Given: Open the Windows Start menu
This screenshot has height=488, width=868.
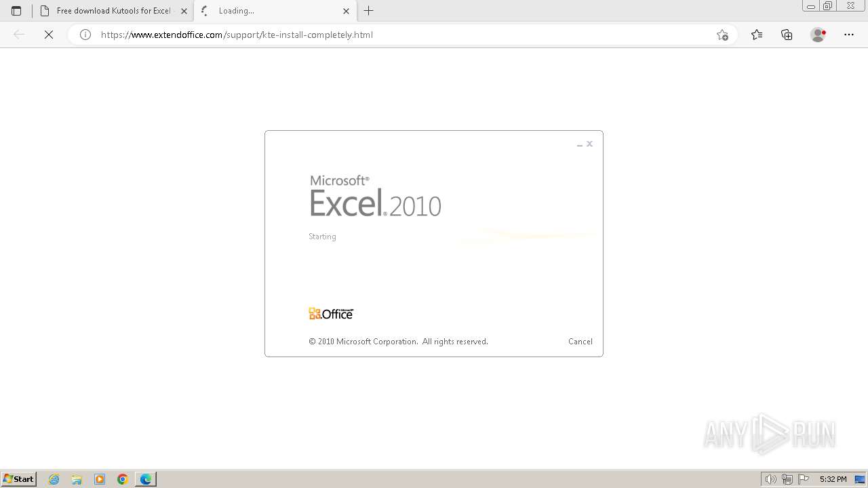Looking at the screenshot, I should [x=19, y=479].
